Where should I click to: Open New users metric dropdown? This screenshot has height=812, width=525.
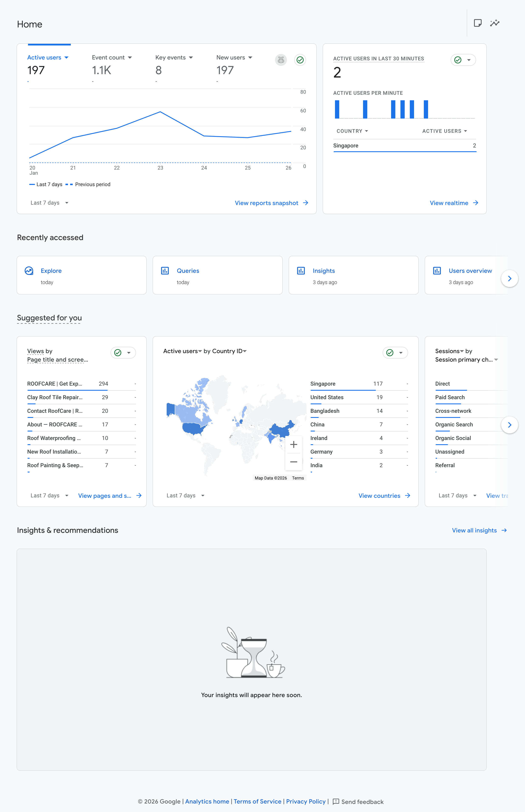coord(234,58)
